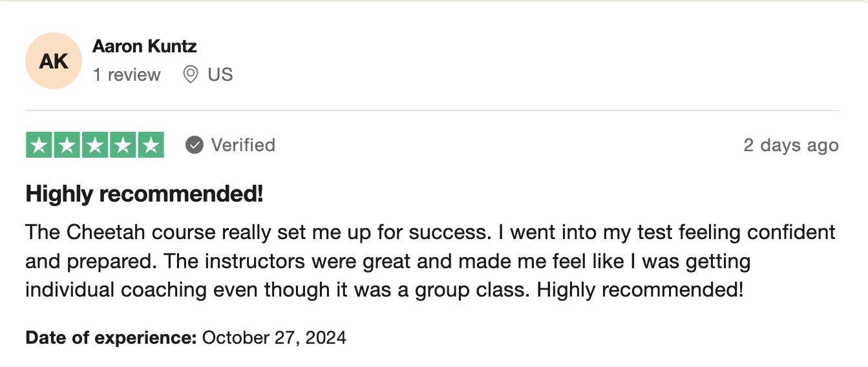Image resolution: width=868 pixels, height=367 pixels.
Task: Open the "Highly recommended!" review title
Action: [145, 194]
